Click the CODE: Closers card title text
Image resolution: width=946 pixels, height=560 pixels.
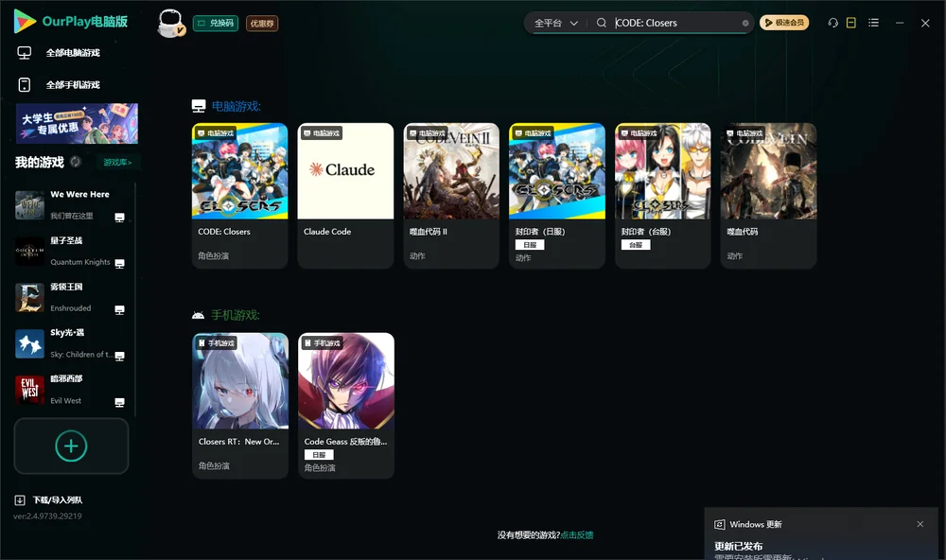224,232
